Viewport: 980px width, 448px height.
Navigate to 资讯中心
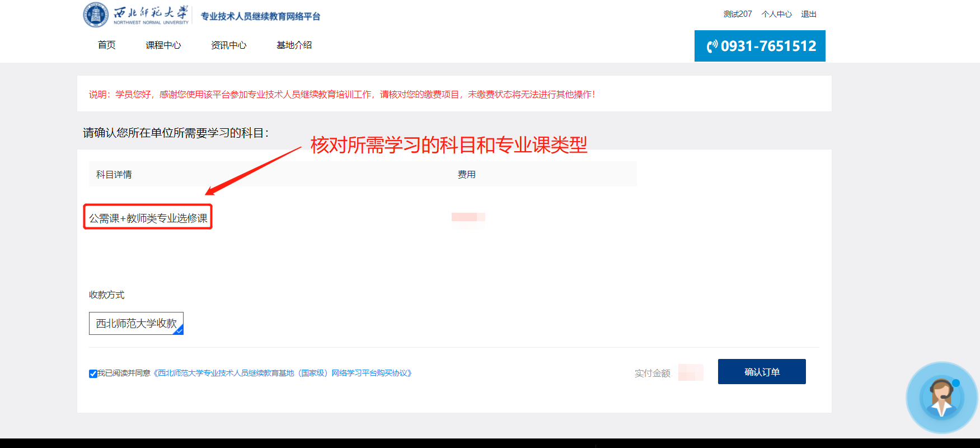point(228,45)
